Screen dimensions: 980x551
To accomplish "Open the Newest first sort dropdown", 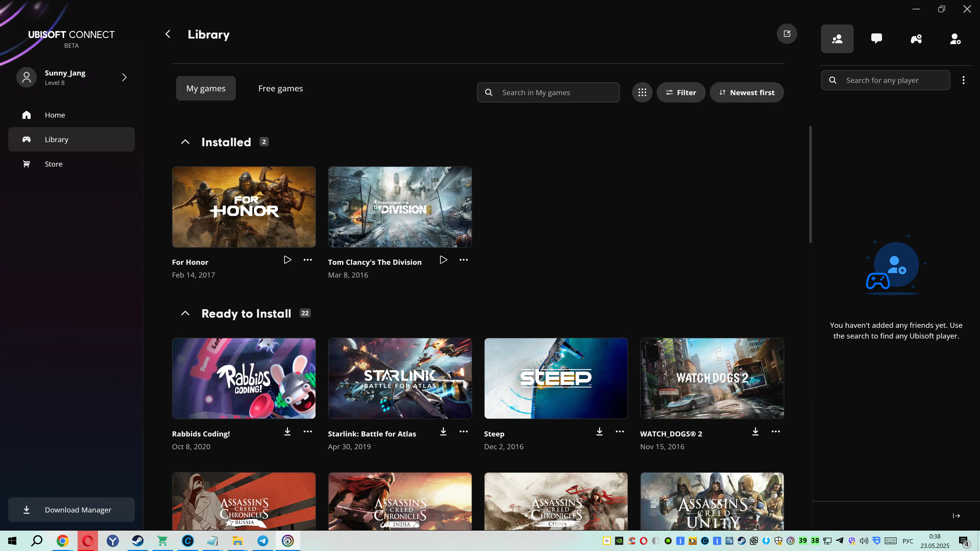I will pos(746,92).
